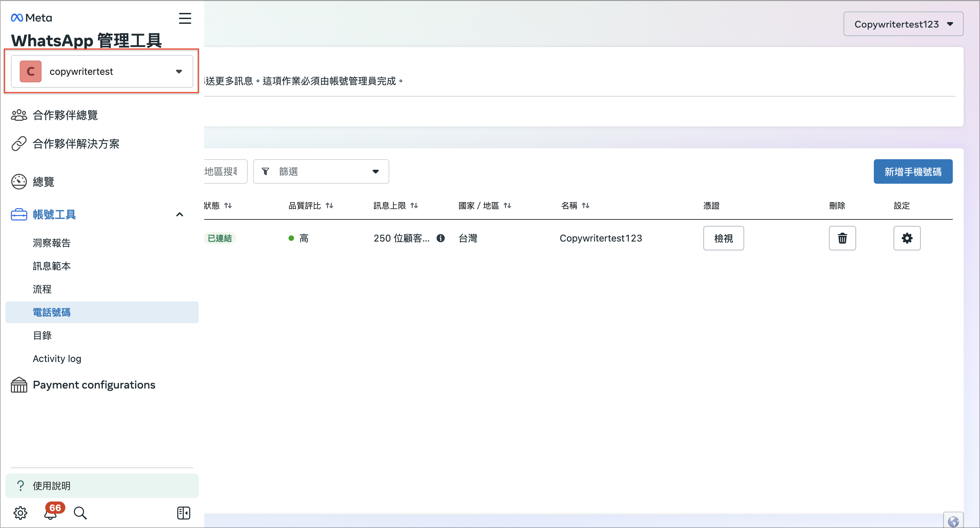
Task: Click the gauge icon next to 總覽
Action: coord(19,182)
